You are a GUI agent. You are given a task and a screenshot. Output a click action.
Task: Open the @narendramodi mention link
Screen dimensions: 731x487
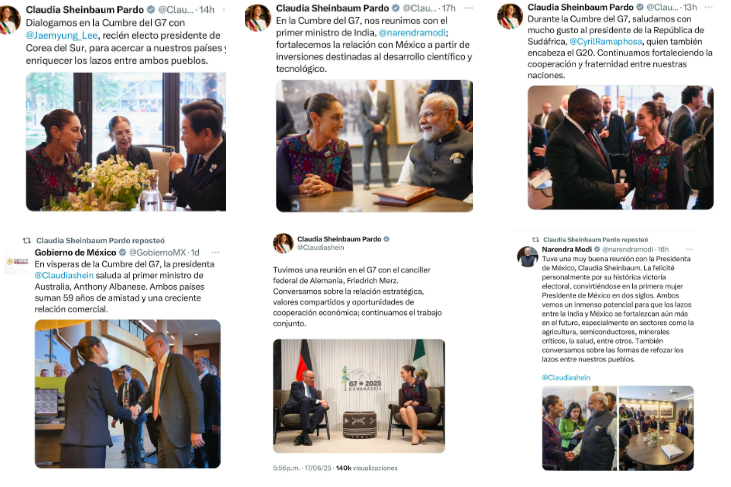412,33
